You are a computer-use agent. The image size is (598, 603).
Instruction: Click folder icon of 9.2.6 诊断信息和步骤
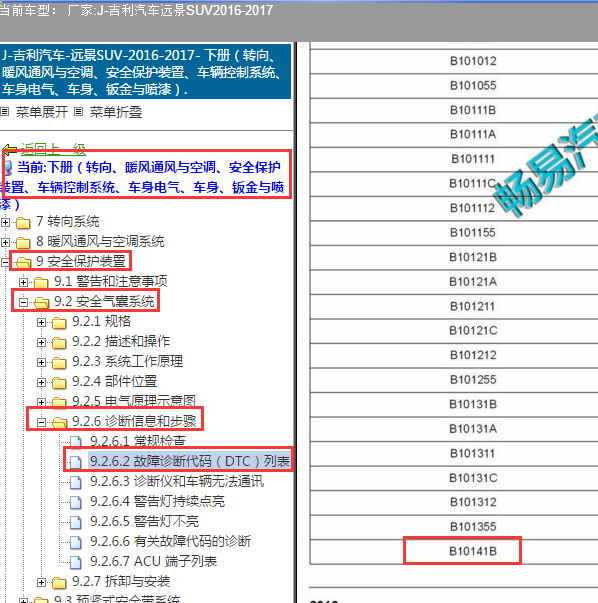[x=59, y=422]
